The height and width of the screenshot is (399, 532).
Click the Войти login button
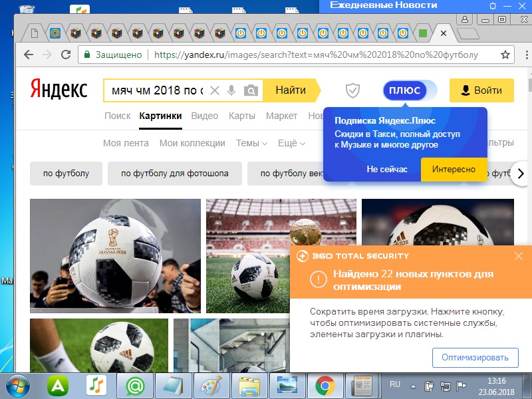point(481,90)
